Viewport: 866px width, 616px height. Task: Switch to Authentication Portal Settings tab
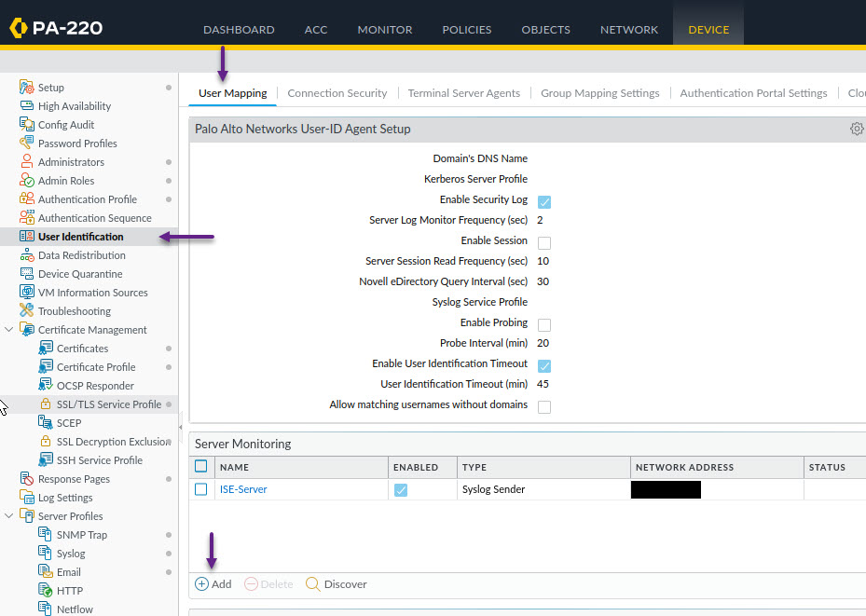point(753,93)
